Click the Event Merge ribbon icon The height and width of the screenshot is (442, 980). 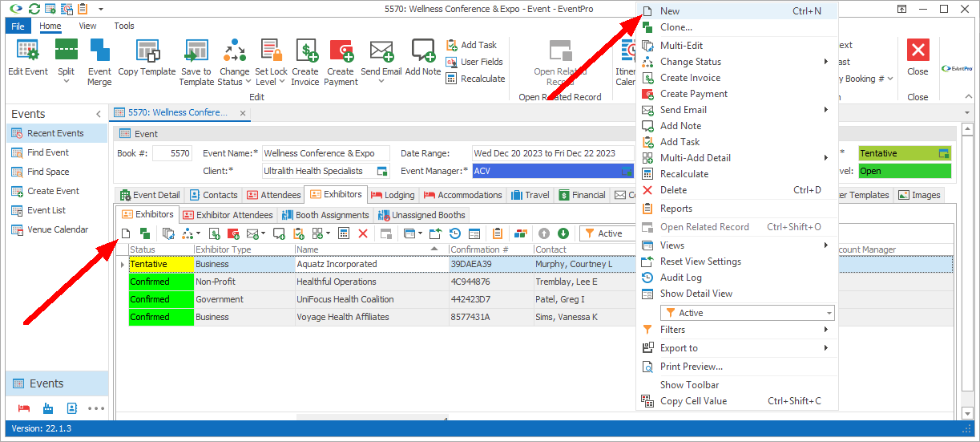click(100, 51)
